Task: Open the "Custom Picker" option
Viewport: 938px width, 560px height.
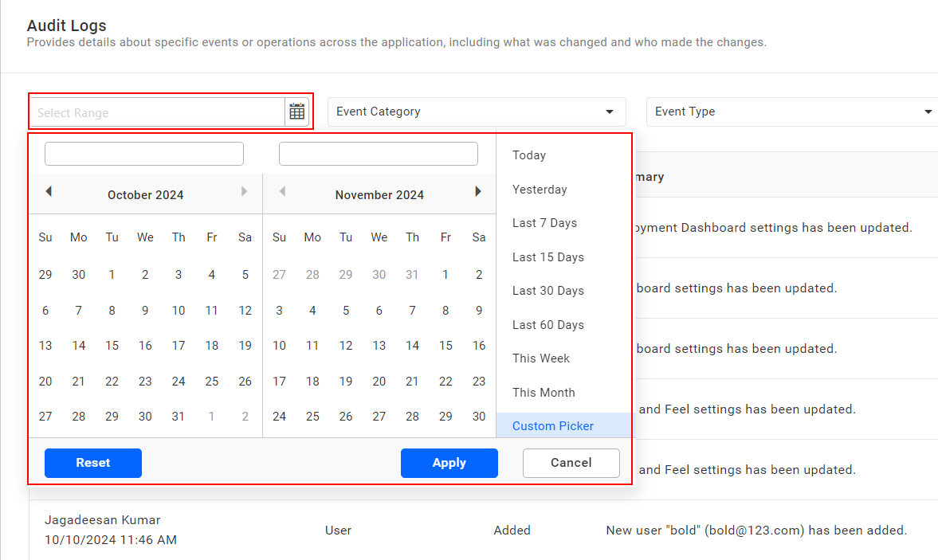Action: point(553,426)
